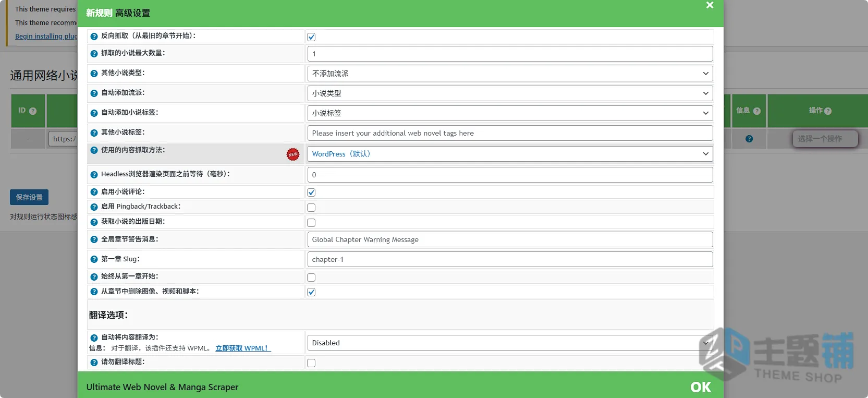The width and height of the screenshot is (868, 398).
Task: Open 自动添加流派 dropdown (小说类型)
Action: point(510,93)
